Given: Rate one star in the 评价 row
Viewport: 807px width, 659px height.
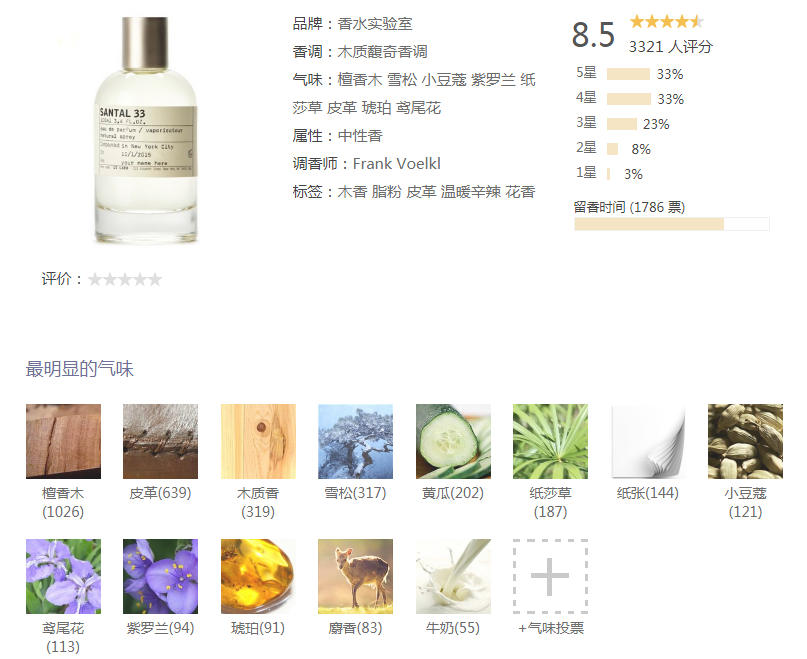Looking at the screenshot, I should (95, 280).
